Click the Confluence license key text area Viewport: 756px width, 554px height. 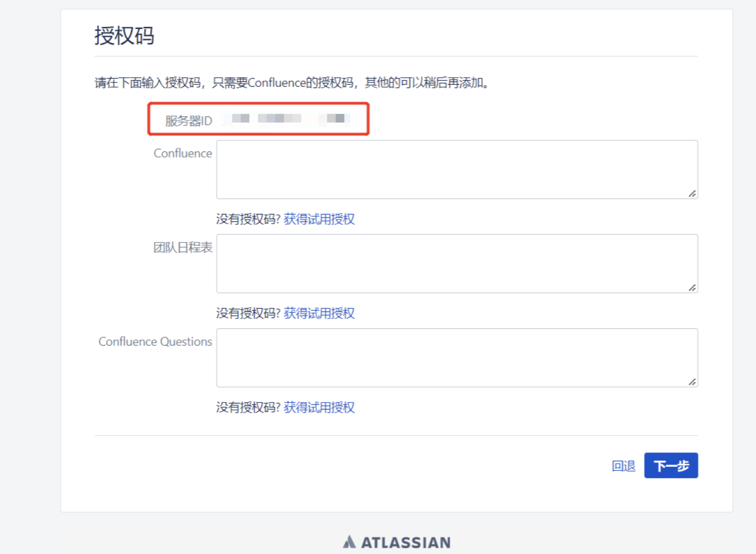coord(457,170)
